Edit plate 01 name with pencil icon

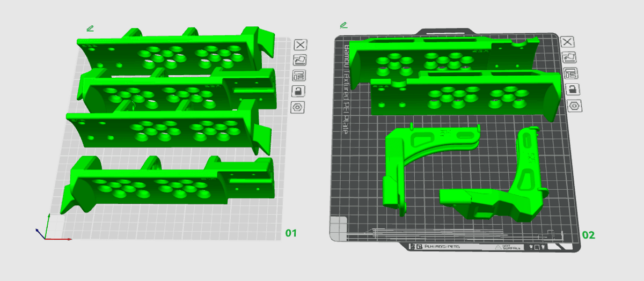tap(90, 28)
